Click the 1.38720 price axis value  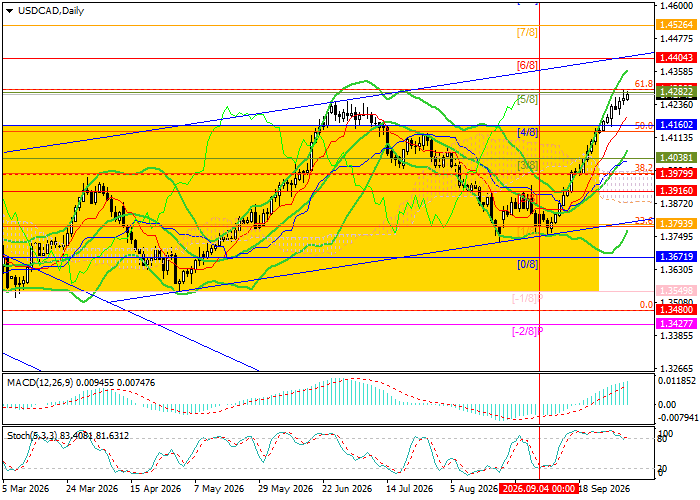[676, 204]
